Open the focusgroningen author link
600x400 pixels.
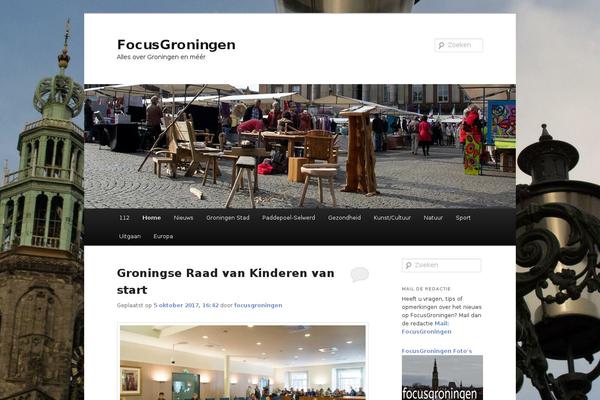(x=258, y=305)
